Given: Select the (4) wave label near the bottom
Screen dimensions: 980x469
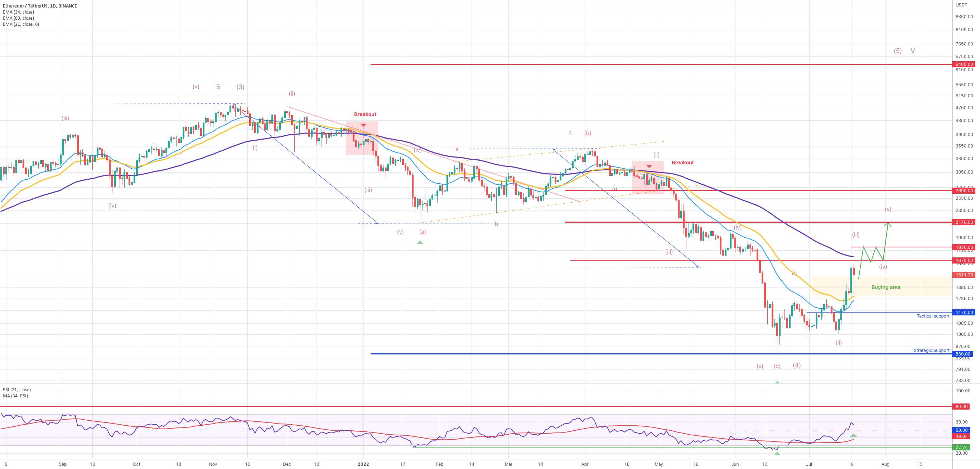Looking at the screenshot, I should coord(797,365).
